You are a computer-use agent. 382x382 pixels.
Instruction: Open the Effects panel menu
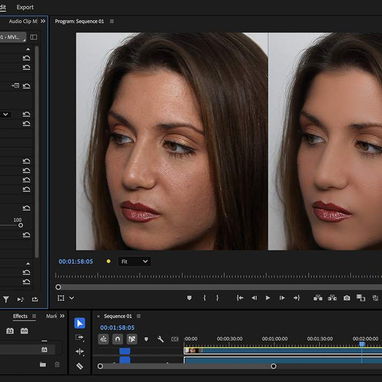point(34,316)
